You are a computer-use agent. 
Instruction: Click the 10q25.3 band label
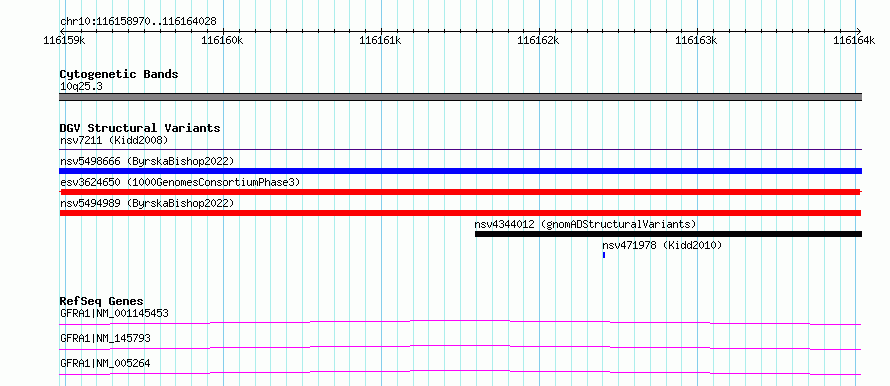(81, 87)
